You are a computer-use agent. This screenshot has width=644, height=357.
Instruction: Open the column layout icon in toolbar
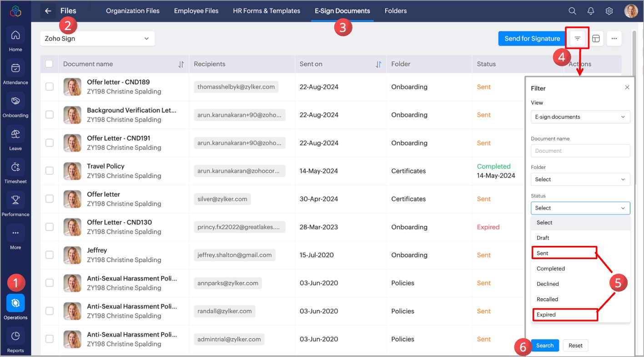tap(596, 39)
